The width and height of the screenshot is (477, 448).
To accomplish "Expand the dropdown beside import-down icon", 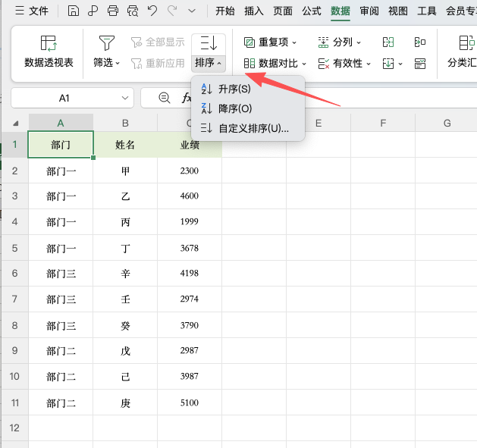I will tap(400, 64).
